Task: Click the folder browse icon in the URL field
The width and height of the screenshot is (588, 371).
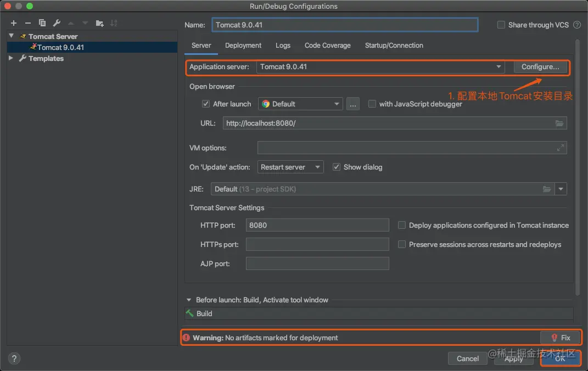Action: [x=559, y=123]
